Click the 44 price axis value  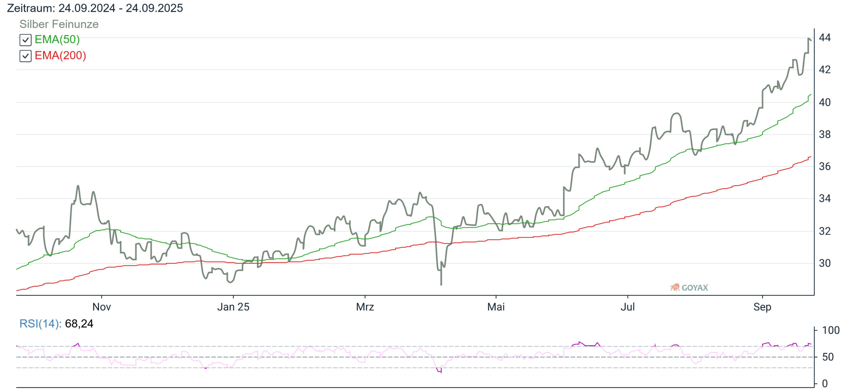coord(825,37)
